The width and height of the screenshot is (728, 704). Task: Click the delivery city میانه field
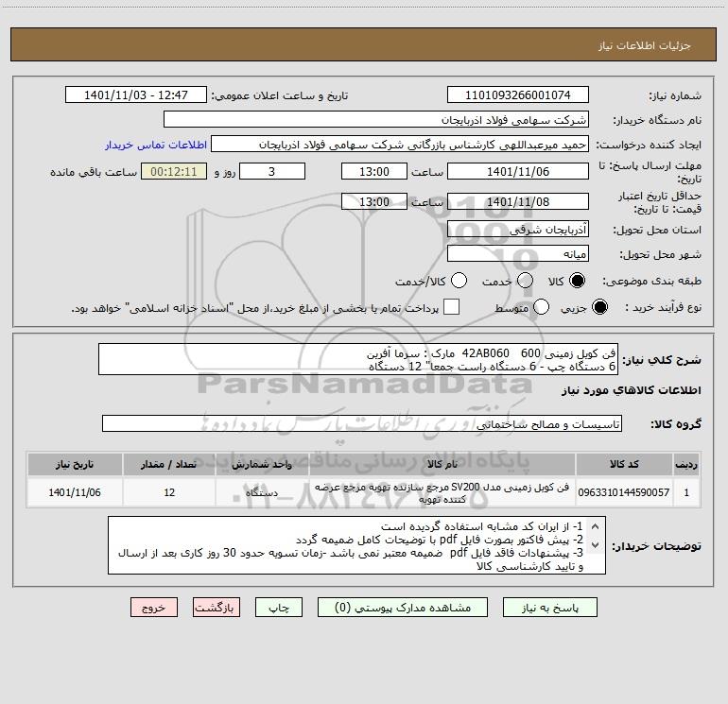[x=518, y=254]
